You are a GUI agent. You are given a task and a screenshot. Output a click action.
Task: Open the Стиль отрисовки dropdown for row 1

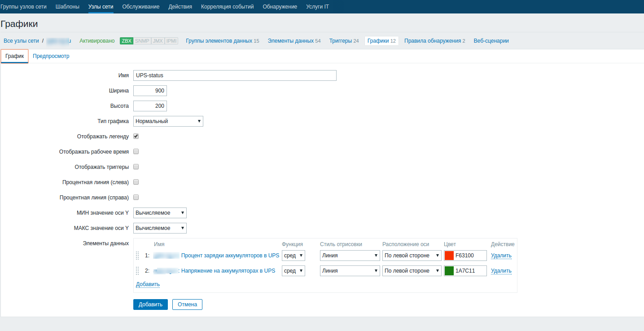click(349, 255)
